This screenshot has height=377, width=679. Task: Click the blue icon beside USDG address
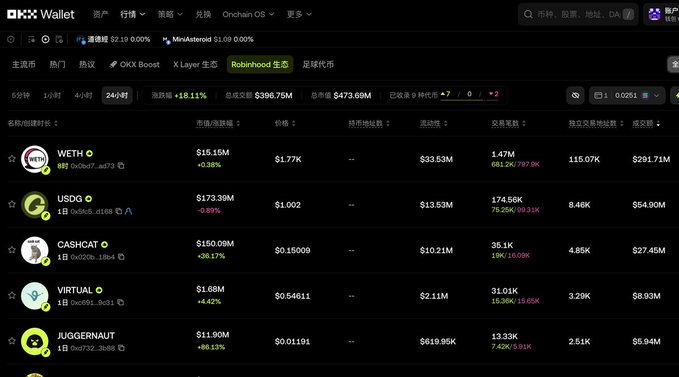129,211
